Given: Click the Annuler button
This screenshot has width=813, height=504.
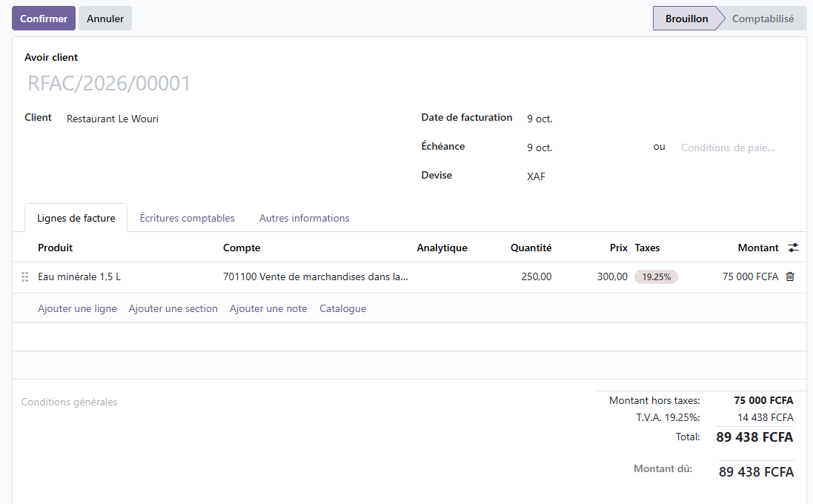Looking at the screenshot, I should 105,18.
